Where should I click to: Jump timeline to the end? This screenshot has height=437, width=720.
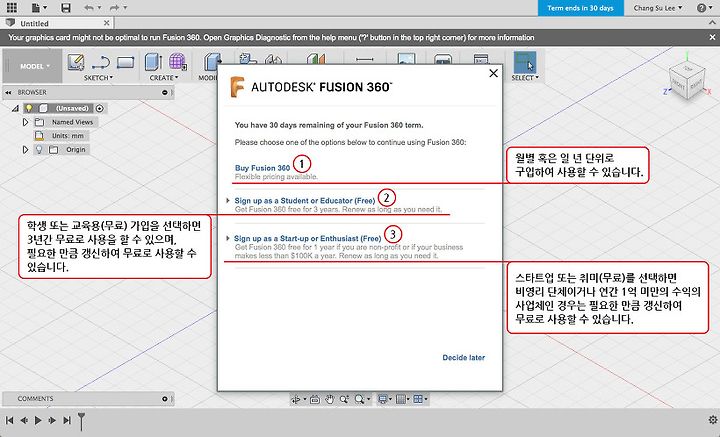tap(67, 420)
